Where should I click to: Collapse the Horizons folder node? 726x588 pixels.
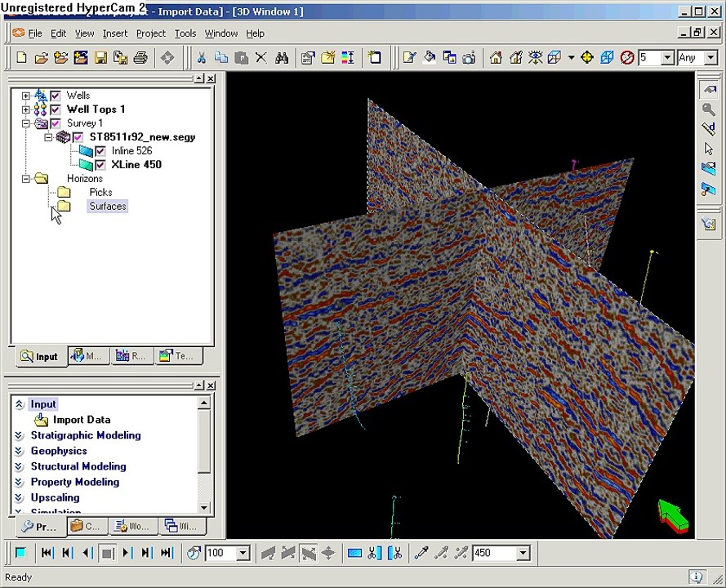(x=26, y=179)
